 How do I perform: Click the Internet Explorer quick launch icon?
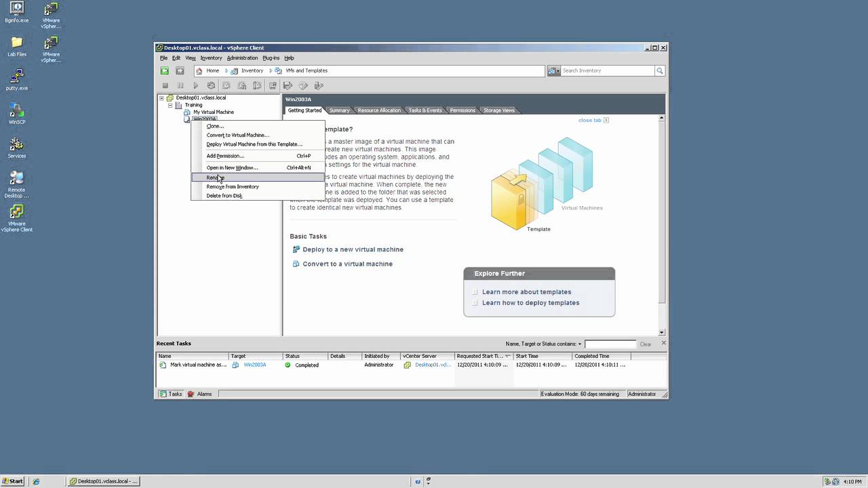37,481
